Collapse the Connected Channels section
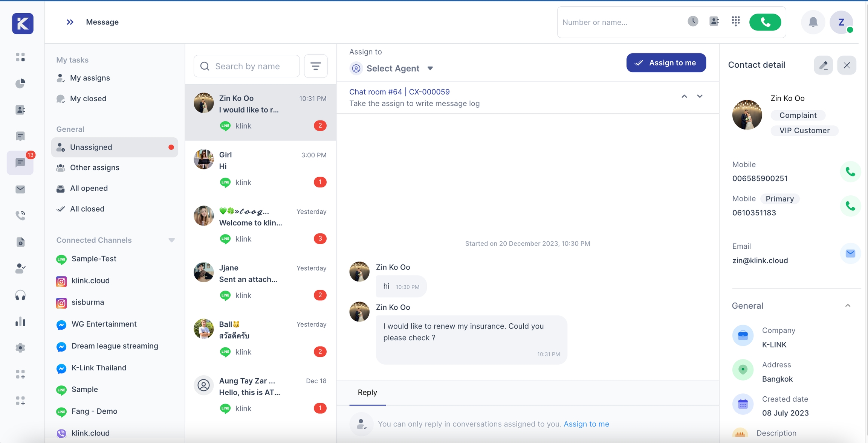Screen dimensions: 868x443 (x=171, y=240)
